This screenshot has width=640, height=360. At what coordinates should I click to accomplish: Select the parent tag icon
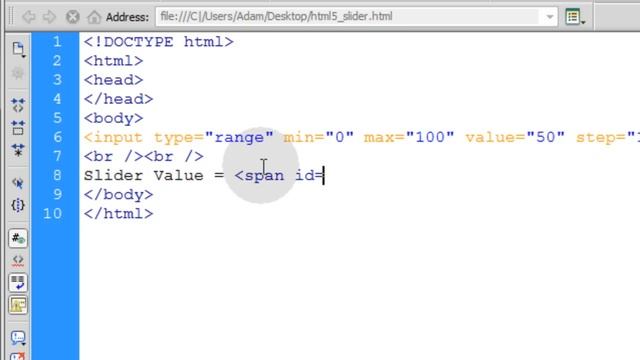coord(18,182)
